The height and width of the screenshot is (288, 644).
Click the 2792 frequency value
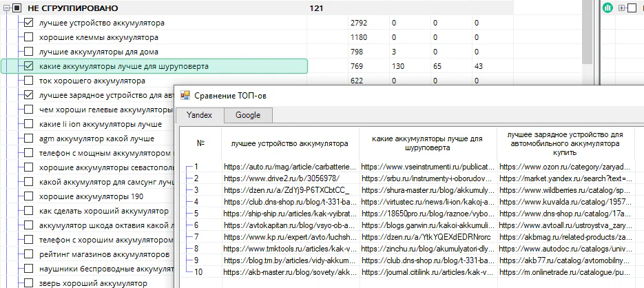tap(359, 23)
